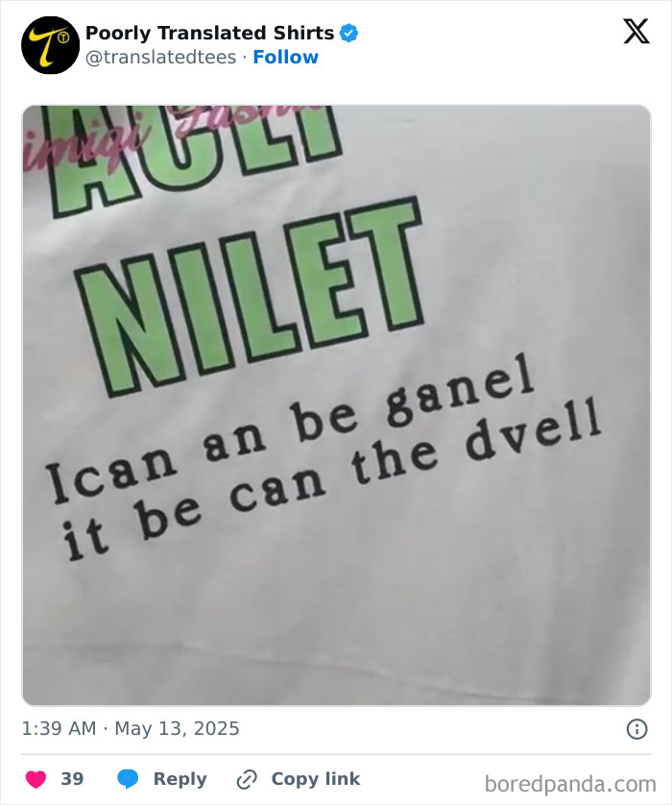Image resolution: width=672 pixels, height=805 pixels.
Task: Open the tweet timestamp 1:39 AM May 13
Action: click(132, 728)
